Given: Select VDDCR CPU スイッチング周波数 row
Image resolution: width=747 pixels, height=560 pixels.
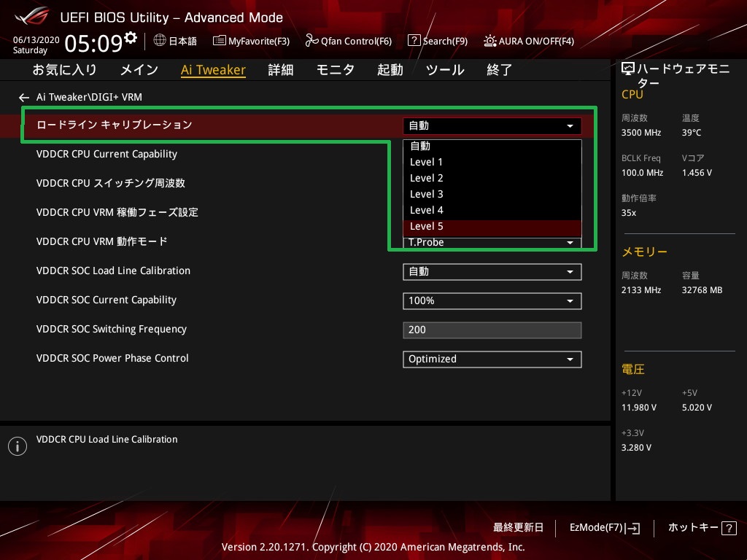Looking at the screenshot, I should (x=111, y=183).
